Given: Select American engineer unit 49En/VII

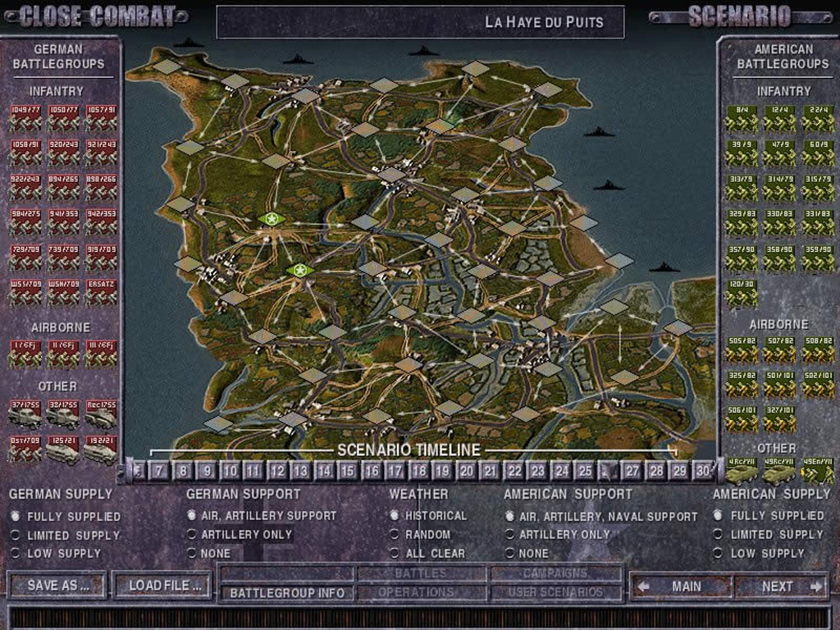Looking at the screenshot, I should tap(816, 472).
